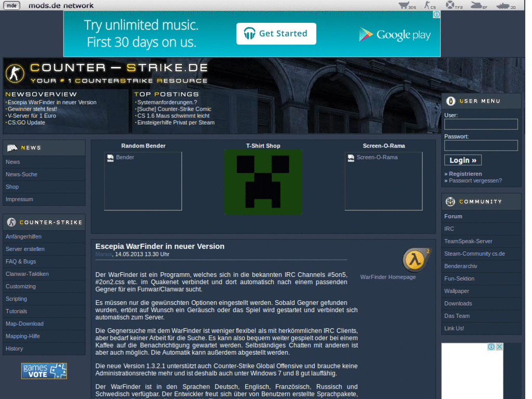Close the sidebar ad with X icon
The width and height of the screenshot is (532, 399).
[499, 347]
